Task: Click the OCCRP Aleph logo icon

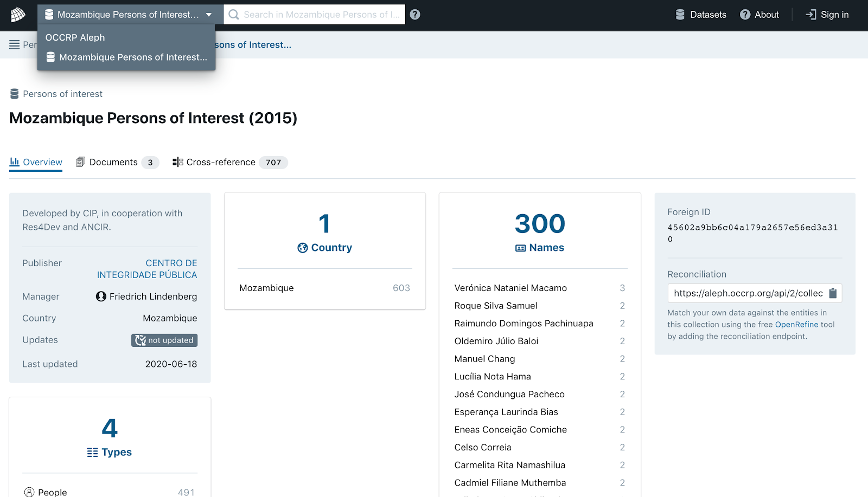Action: (18, 15)
